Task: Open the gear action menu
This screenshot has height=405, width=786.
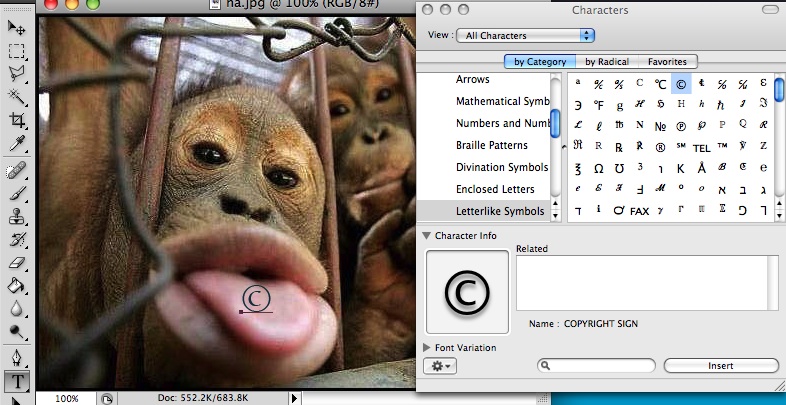Action: pos(441,366)
